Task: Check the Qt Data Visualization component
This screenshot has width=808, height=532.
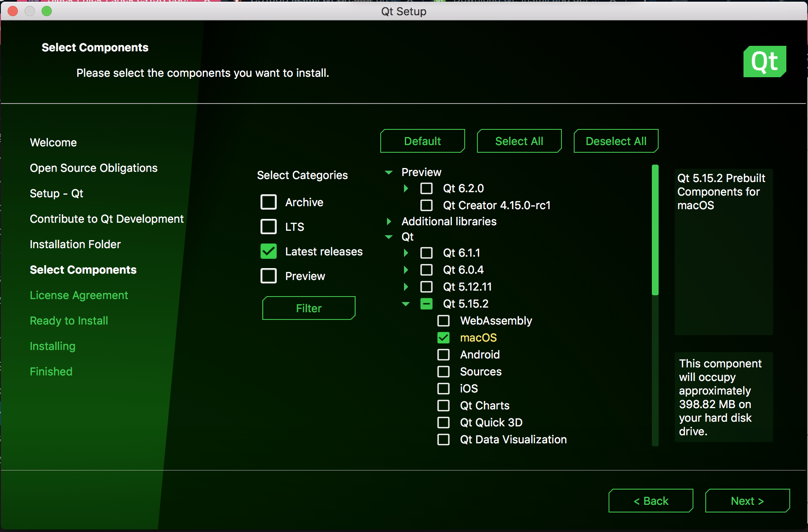Action: [x=443, y=439]
